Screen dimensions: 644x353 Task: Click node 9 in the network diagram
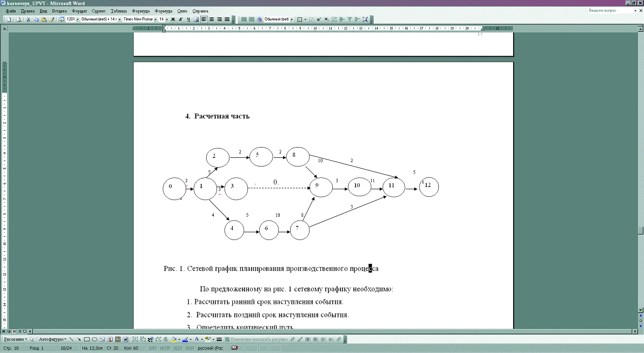click(321, 187)
